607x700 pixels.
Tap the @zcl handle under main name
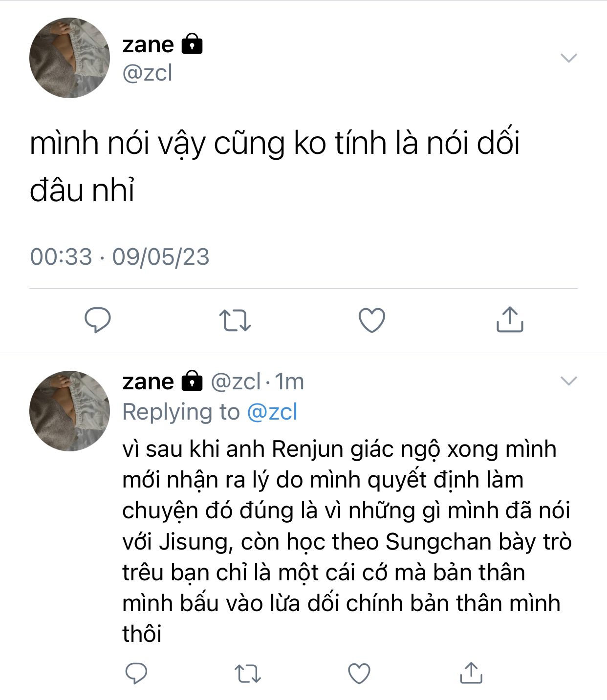[147, 73]
